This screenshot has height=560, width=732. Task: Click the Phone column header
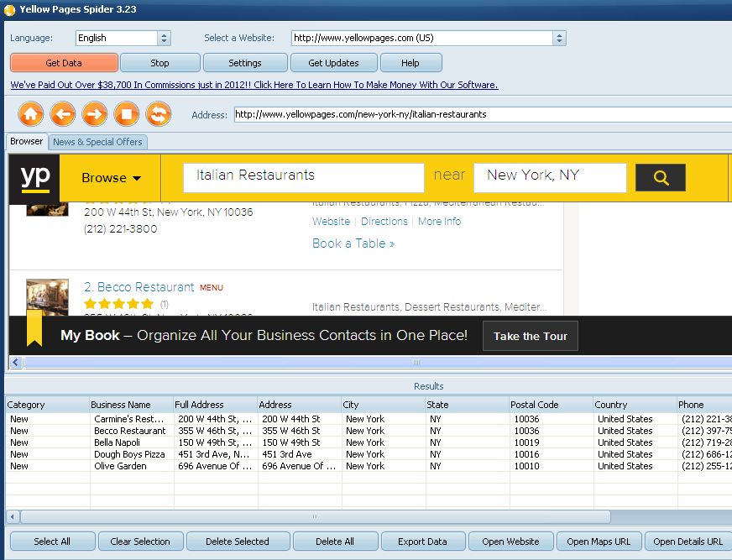point(705,405)
